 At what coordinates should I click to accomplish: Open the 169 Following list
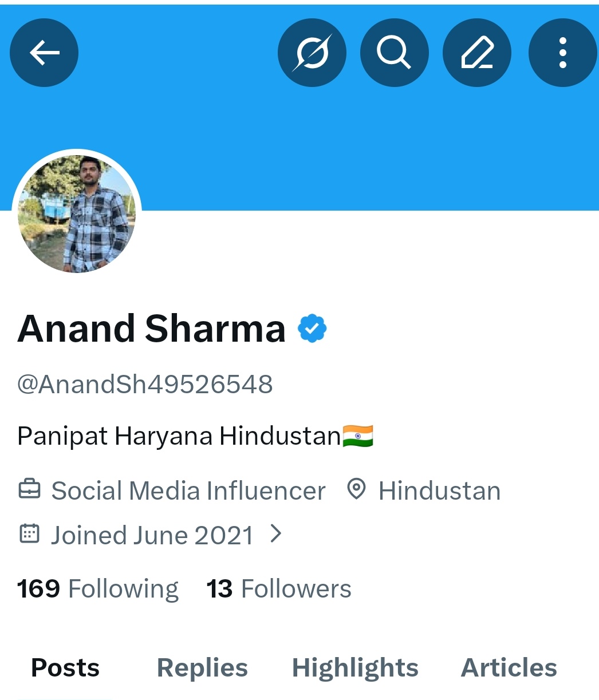(x=97, y=589)
